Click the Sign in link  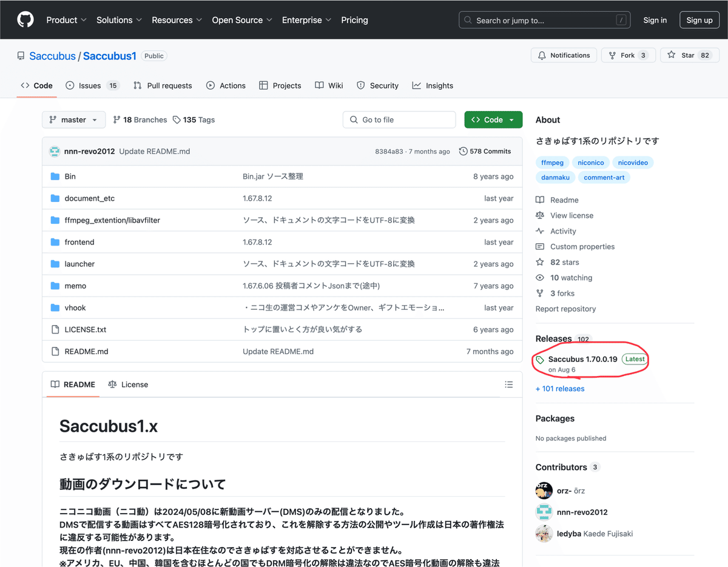[x=655, y=20]
